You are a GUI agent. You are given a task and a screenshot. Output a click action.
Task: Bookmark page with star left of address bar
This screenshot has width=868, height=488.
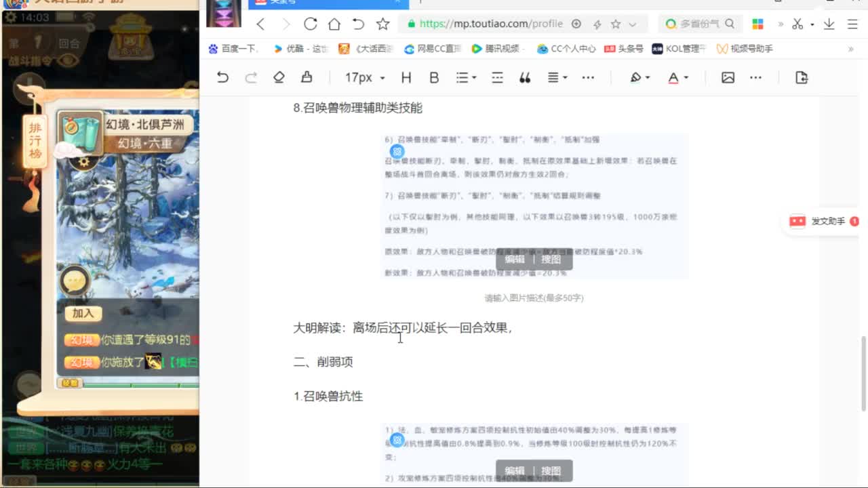[x=382, y=24]
